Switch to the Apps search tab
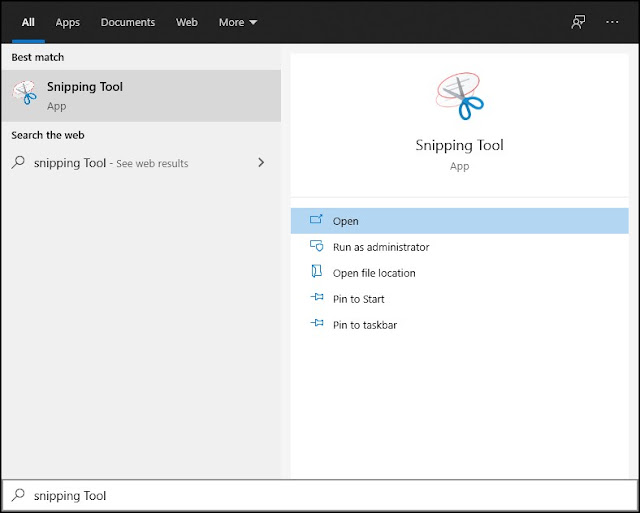The height and width of the screenshot is (513, 640). tap(68, 22)
